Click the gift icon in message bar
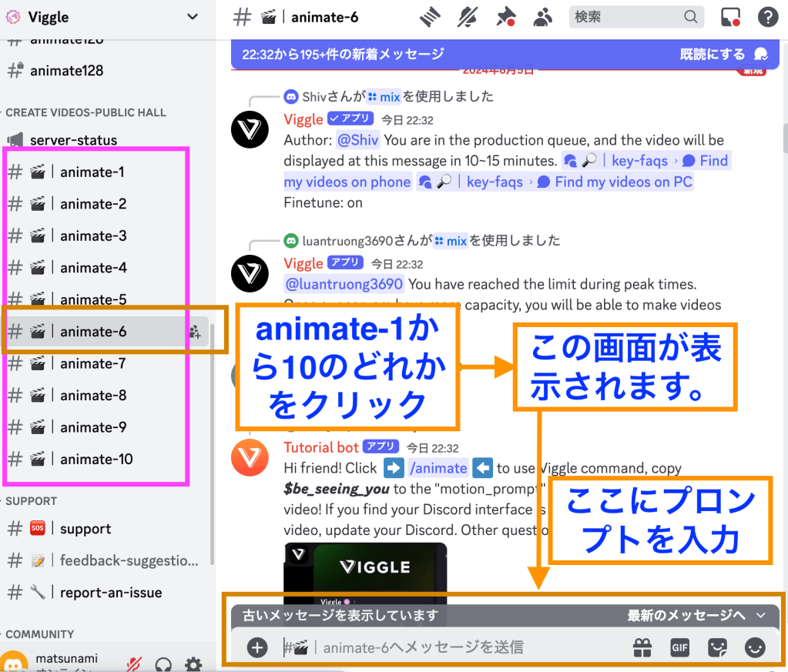Viewport: 788px width, 672px height. 643,648
